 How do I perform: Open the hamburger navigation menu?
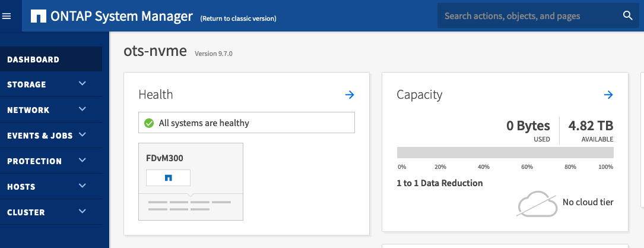click(x=7, y=16)
